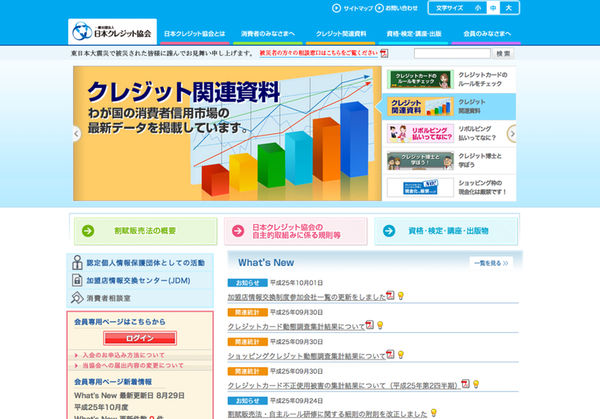Open the サイトマップ link
Image resolution: width=600 pixels, height=419 pixels.
(x=352, y=8)
